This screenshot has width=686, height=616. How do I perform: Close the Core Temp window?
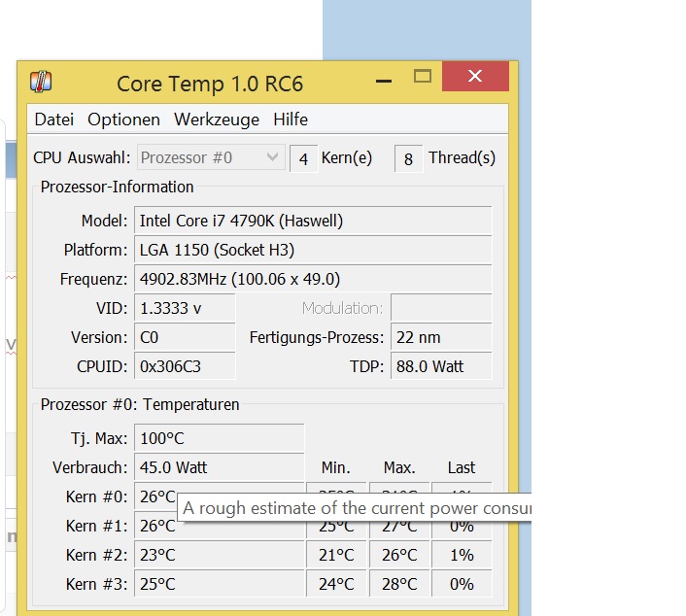[x=475, y=76]
